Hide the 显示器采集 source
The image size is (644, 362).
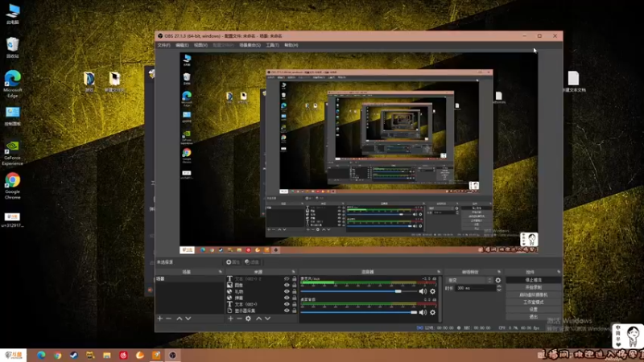[287, 311]
